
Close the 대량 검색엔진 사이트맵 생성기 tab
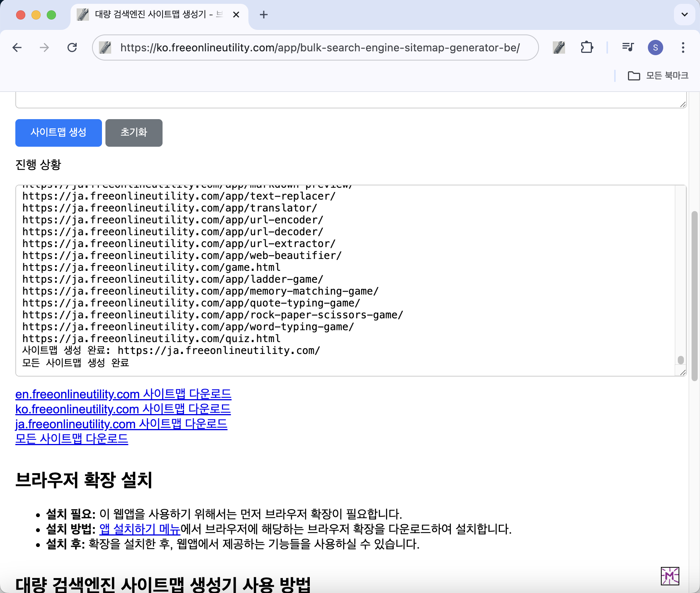pyautogui.click(x=236, y=15)
